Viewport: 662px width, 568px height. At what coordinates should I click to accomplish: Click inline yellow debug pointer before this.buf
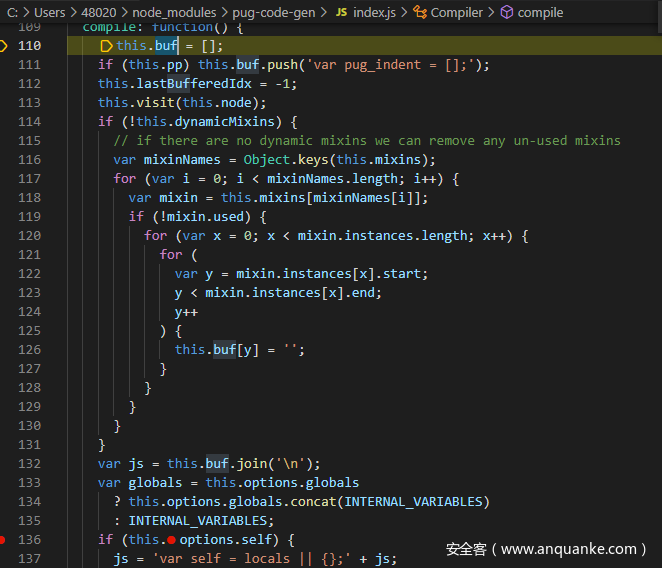(x=107, y=46)
